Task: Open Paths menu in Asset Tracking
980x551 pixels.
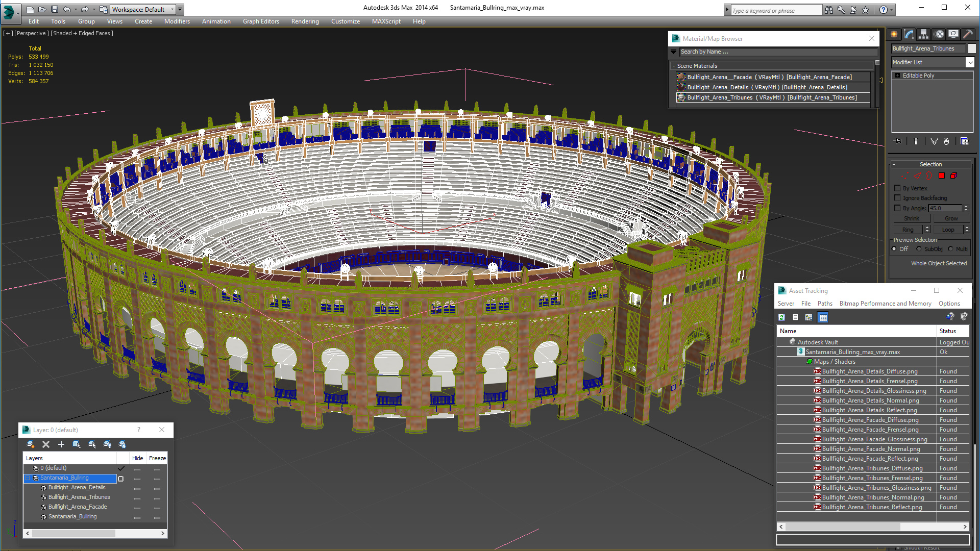Action: [x=824, y=304]
